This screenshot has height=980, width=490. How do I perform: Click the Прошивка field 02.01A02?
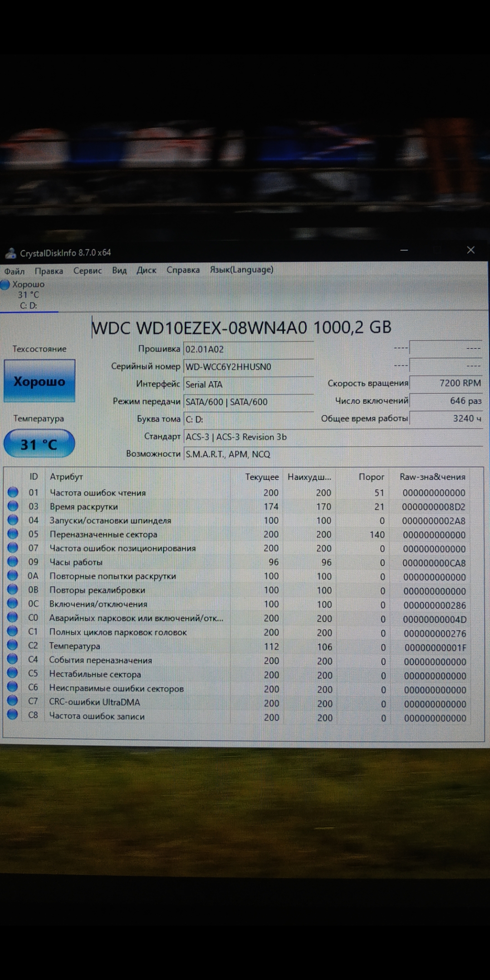tap(249, 349)
